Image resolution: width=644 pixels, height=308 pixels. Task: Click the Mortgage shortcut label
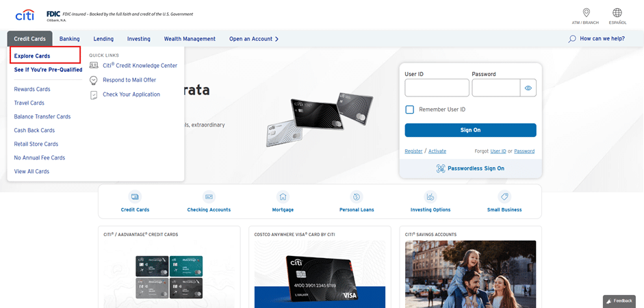tap(283, 210)
